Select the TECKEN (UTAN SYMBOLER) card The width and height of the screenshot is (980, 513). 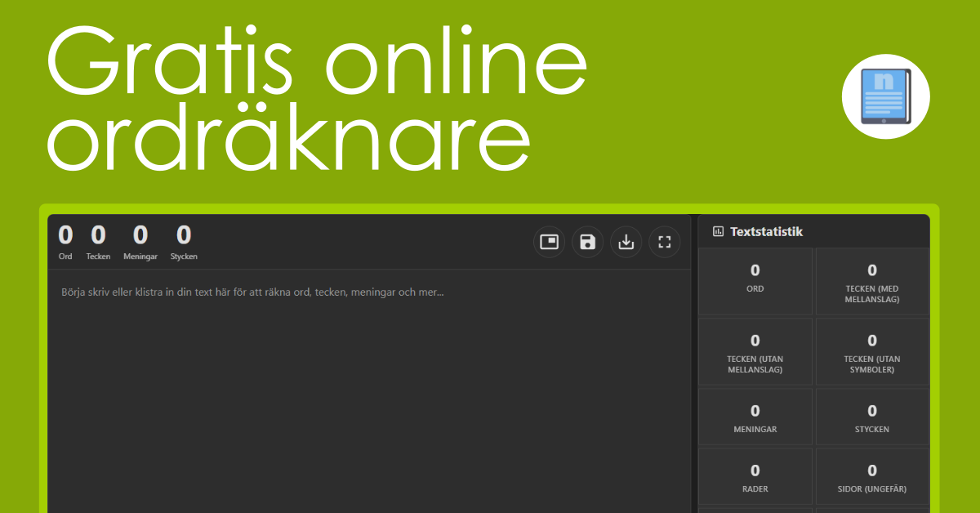(x=872, y=351)
